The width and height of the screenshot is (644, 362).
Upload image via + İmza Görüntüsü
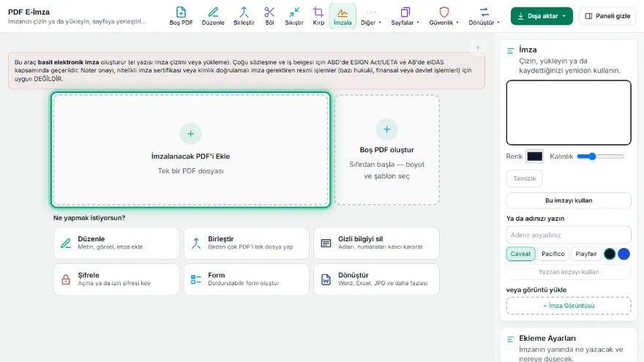(x=569, y=306)
